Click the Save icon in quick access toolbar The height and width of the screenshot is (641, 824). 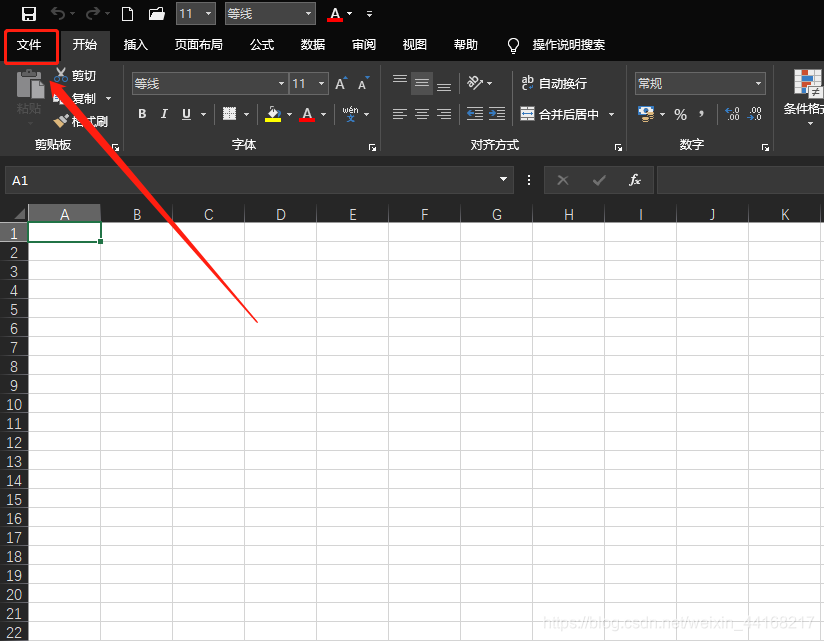28,14
